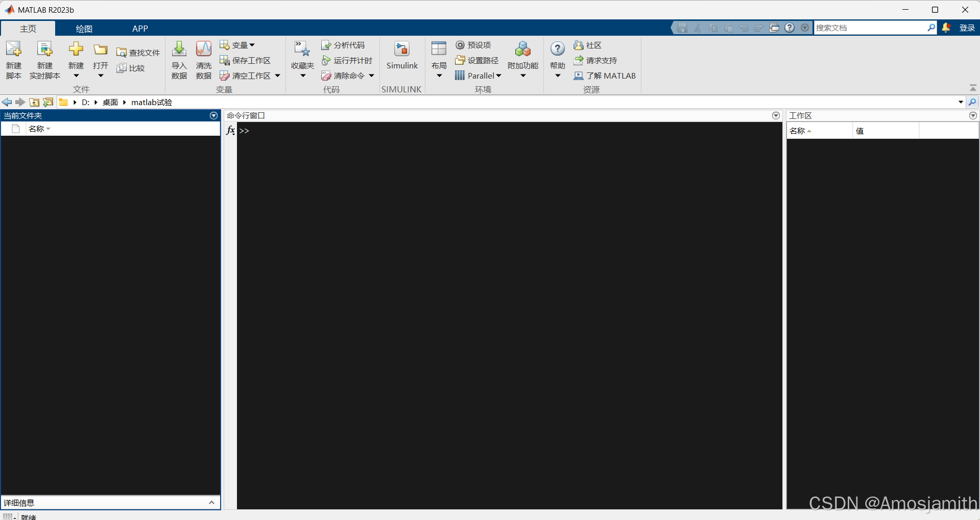The height and width of the screenshot is (520, 980).
Task: Import data with 导入数据
Action: [x=179, y=60]
